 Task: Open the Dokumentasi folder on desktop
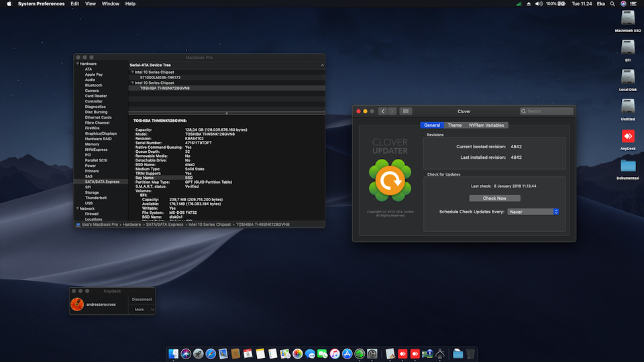[628, 166]
